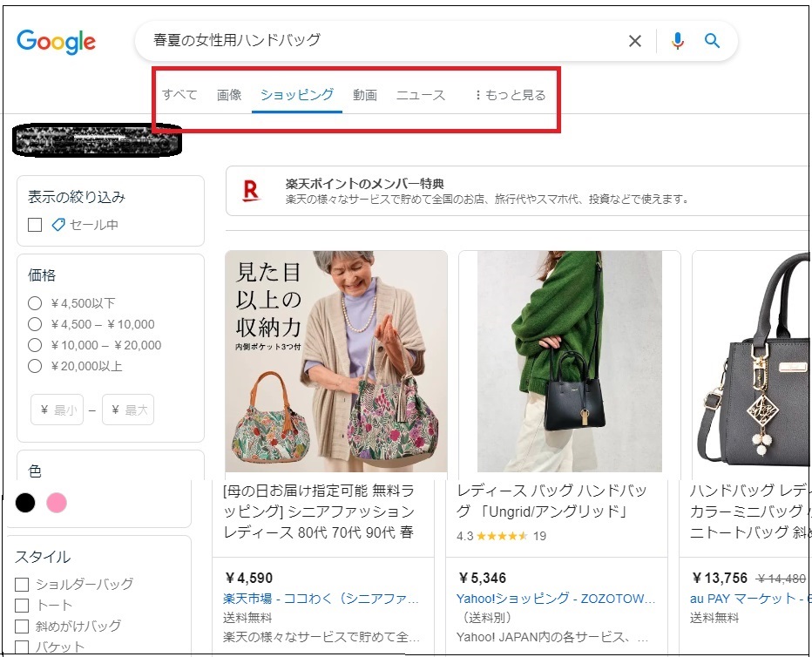Check the 斜めがけバッグ style filter
812x657 pixels.
[22, 627]
